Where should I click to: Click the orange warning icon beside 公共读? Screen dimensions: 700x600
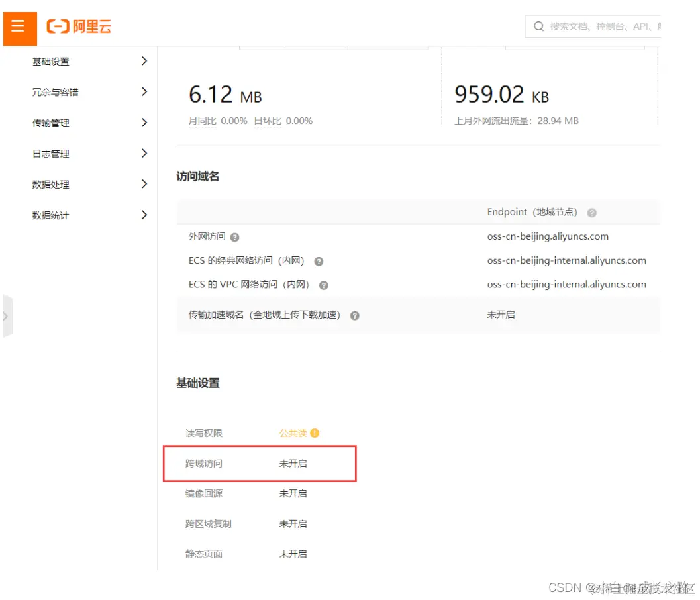315,433
